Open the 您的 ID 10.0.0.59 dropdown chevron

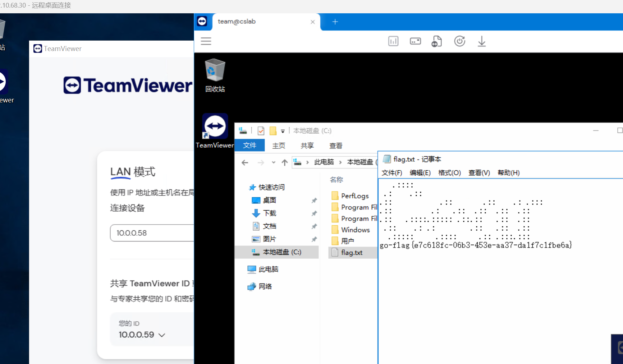[x=162, y=335]
